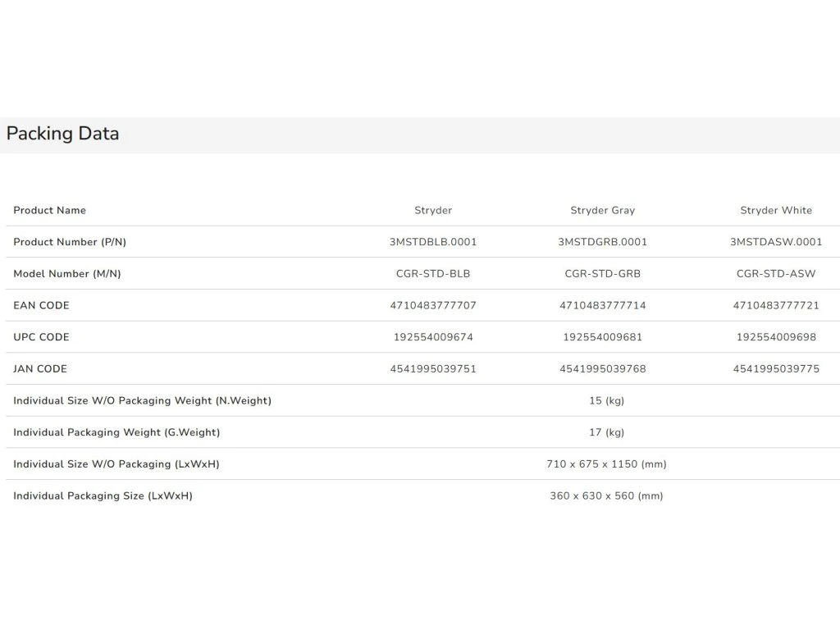The image size is (840, 630).
Task: Click the 15 (kg) net weight value
Action: (606, 400)
